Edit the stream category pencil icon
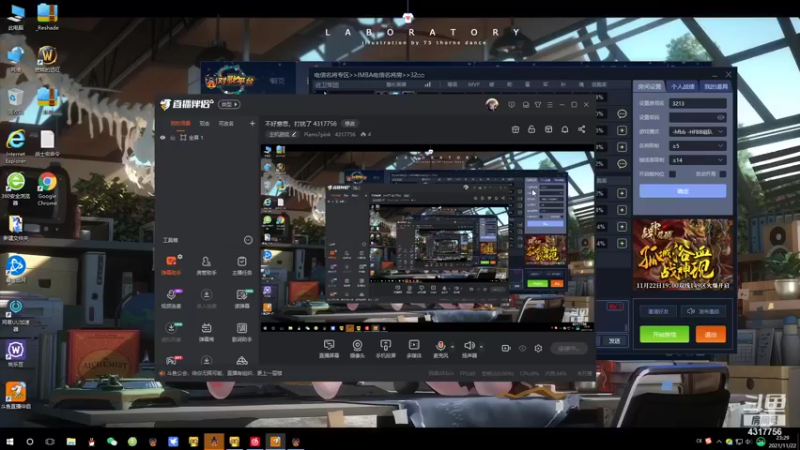This screenshot has height=450, width=800. (294, 134)
